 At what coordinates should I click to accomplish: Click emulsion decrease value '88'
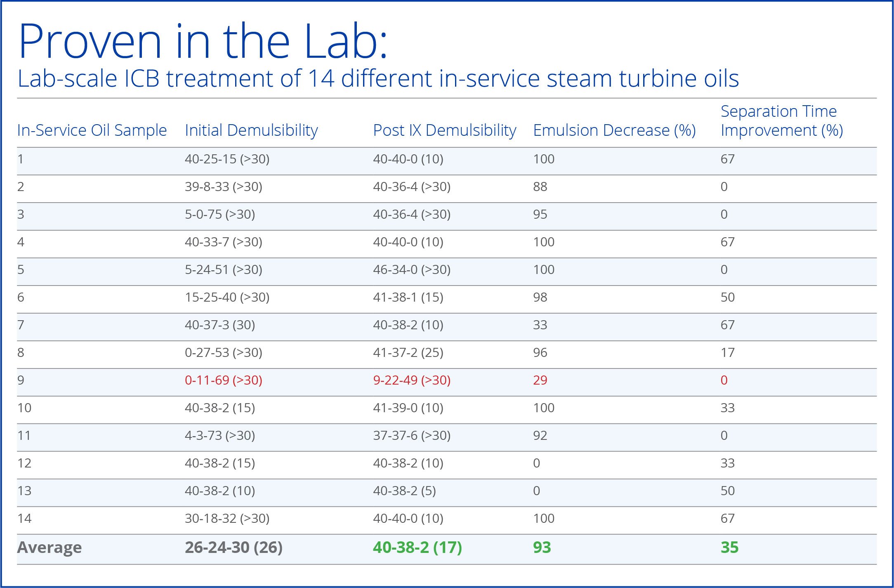click(540, 187)
